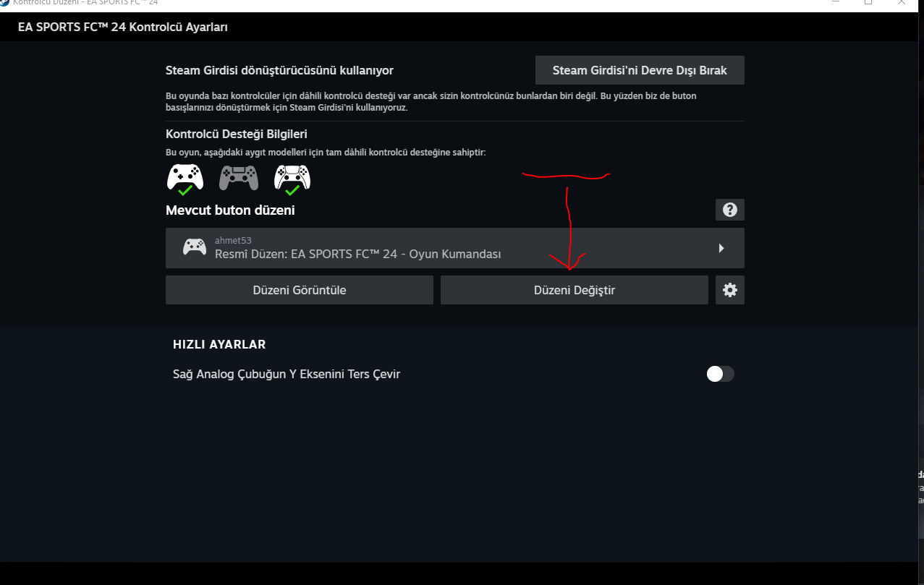Click the Kontrolcü Desteği Bilgileri heading

tap(237, 134)
